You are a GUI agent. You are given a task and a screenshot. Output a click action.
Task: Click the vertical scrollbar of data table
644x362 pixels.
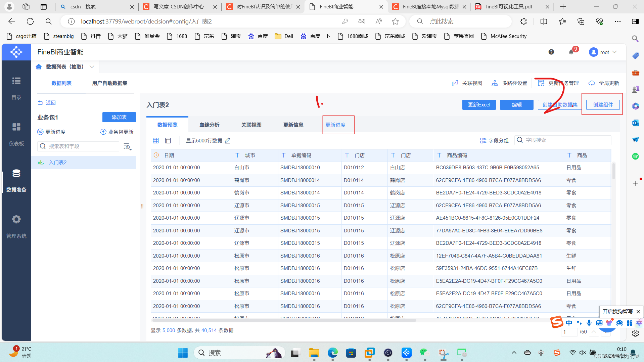[613, 171]
